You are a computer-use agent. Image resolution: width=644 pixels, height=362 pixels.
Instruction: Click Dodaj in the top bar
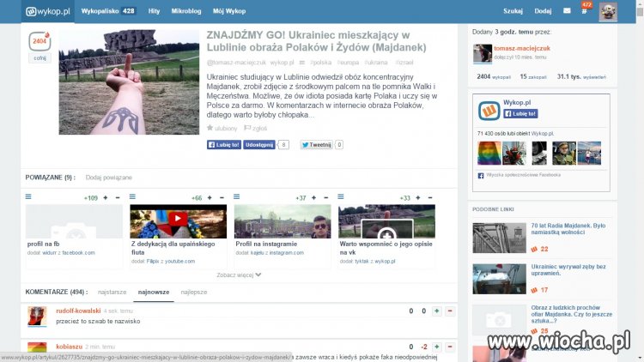pyautogui.click(x=543, y=11)
